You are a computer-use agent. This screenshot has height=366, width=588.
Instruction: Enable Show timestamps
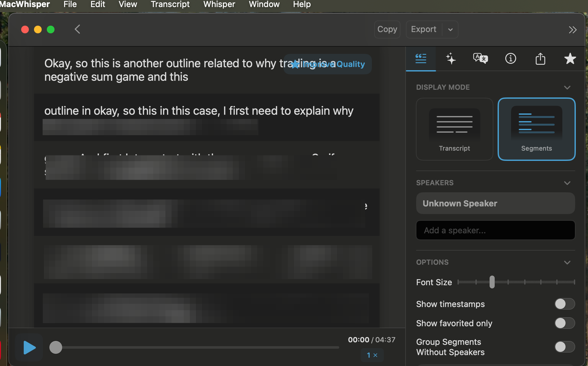tap(564, 304)
